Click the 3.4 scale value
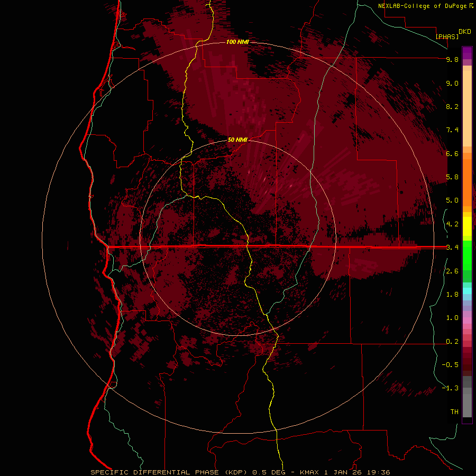 (x=452, y=248)
